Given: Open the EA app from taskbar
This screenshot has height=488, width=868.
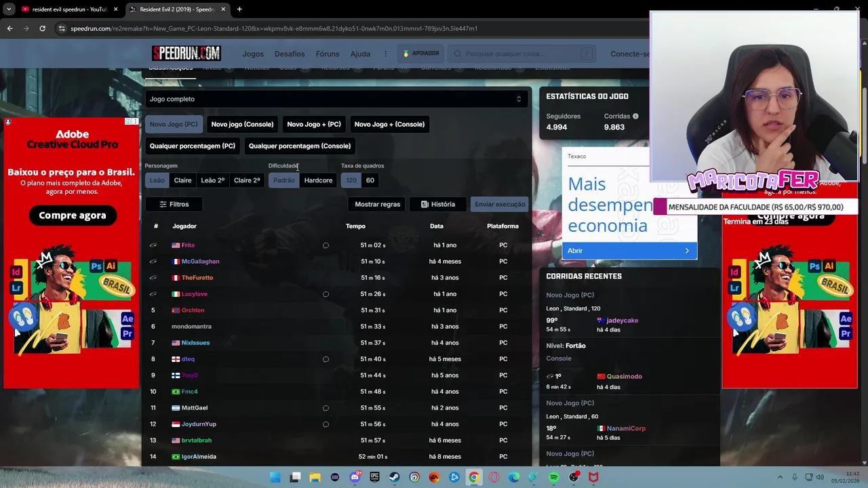Looking at the screenshot, I should 434,477.
